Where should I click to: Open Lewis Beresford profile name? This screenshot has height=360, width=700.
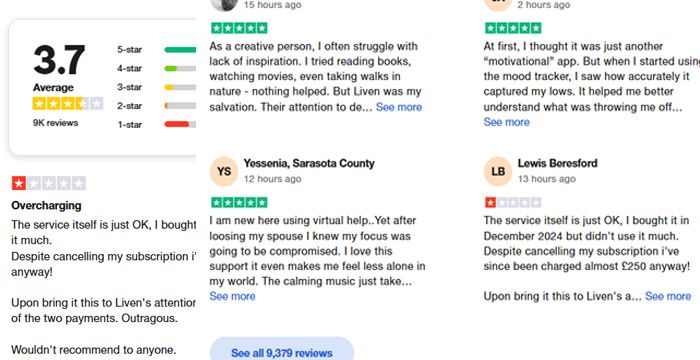tap(558, 163)
